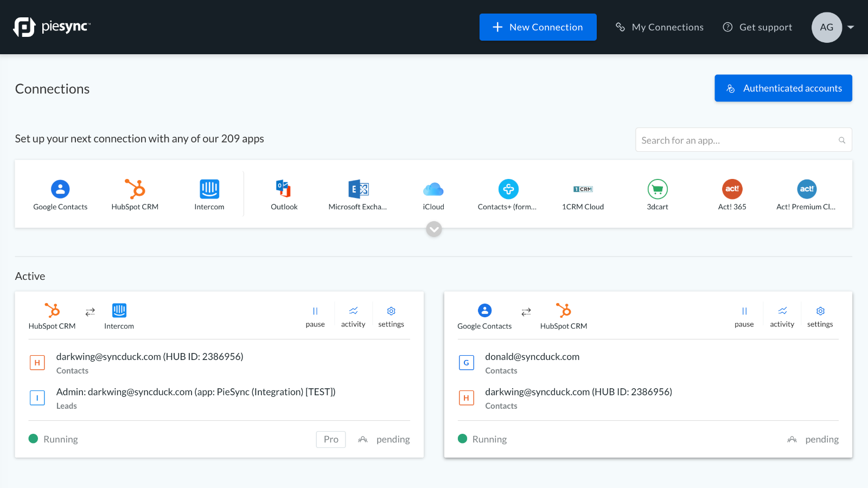The width and height of the screenshot is (868, 488).
Task: Choose the Intercom app from the list
Action: (209, 190)
